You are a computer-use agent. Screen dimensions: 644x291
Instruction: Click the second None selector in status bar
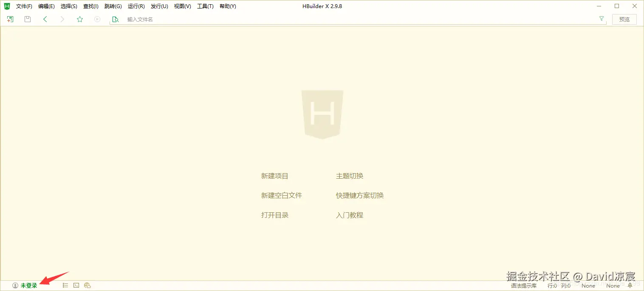pos(613,285)
